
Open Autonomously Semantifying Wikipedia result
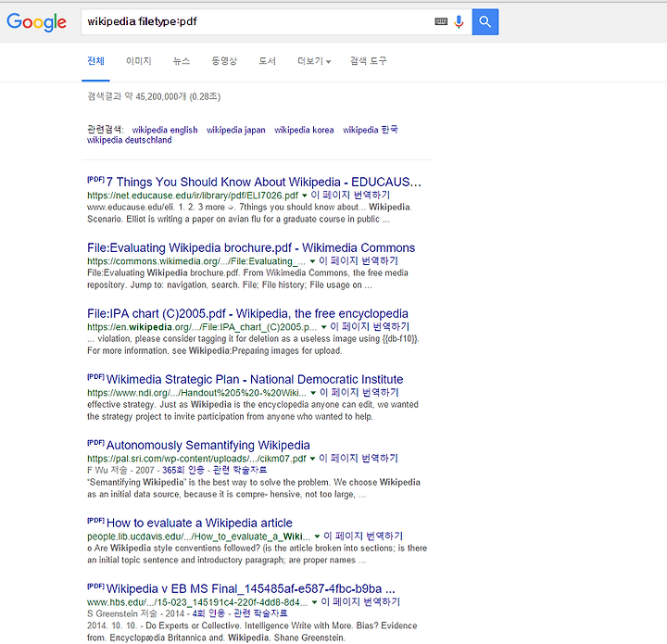pyautogui.click(x=208, y=446)
